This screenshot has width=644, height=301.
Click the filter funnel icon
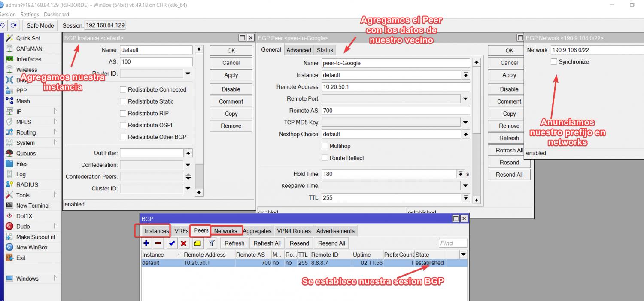[x=212, y=243]
